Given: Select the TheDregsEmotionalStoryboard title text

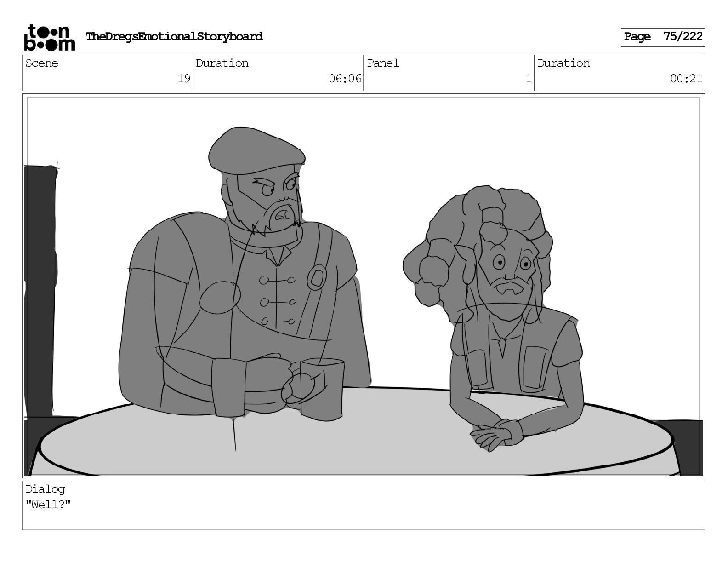Looking at the screenshot, I should click(x=174, y=36).
